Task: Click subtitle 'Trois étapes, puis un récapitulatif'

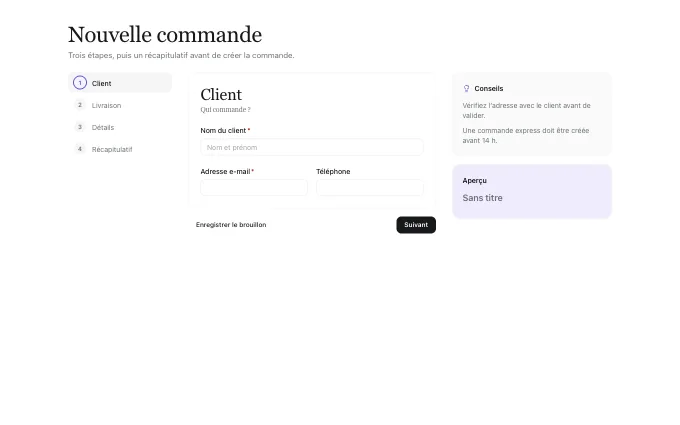Action: pyautogui.click(x=181, y=56)
